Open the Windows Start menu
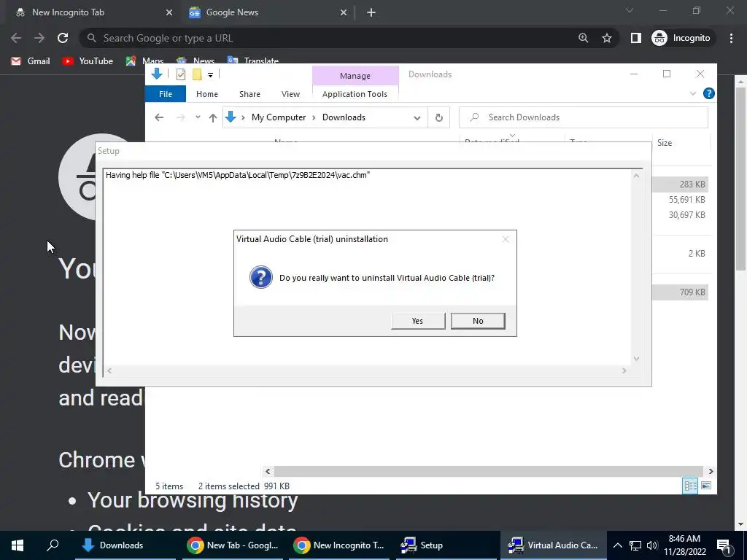The width and height of the screenshot is (747, 560). click(x=18, y=545)
